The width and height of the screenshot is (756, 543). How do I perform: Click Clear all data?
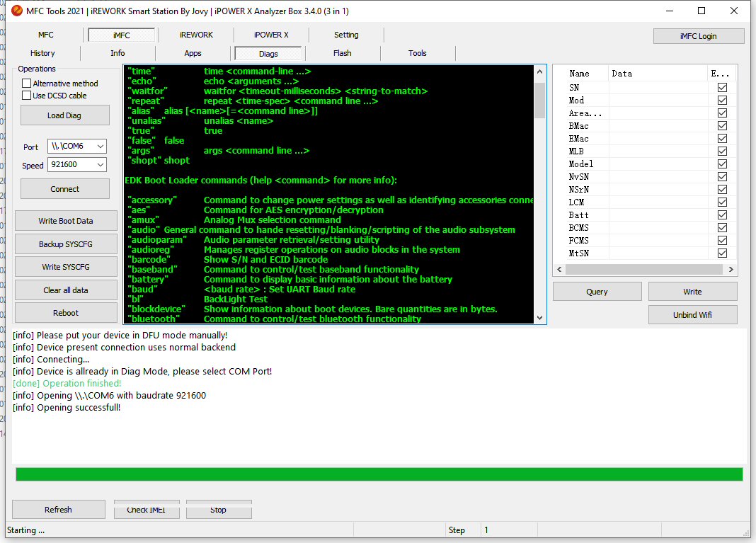[65, 290]
